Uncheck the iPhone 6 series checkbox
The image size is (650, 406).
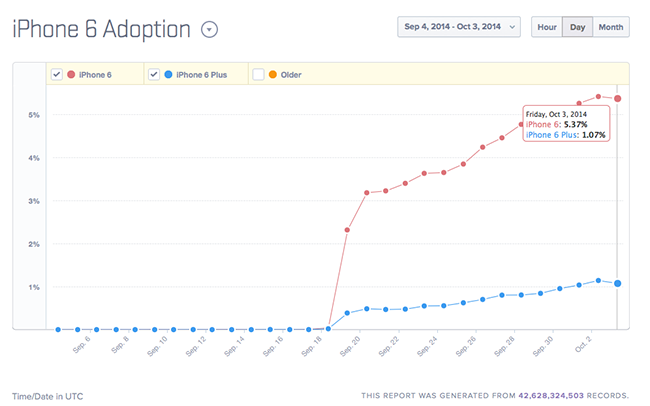[x=57, y=74]
